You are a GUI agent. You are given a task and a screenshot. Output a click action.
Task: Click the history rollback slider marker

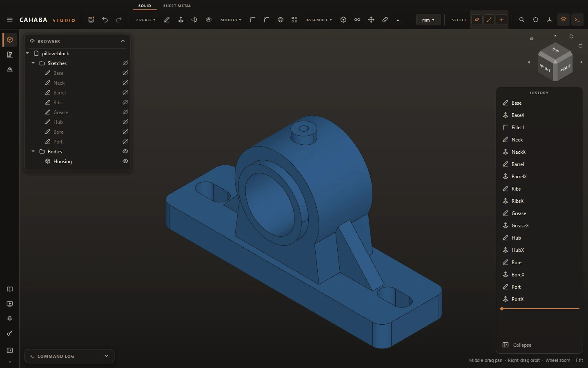pyautogui.click(x=502, y=309)
